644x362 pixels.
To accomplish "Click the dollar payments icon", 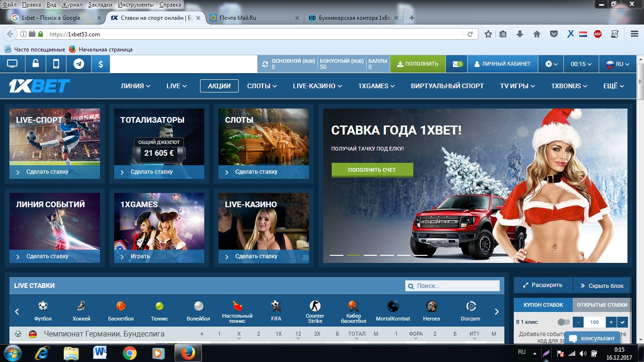I will pyautogui.click(x=100, y=64).
